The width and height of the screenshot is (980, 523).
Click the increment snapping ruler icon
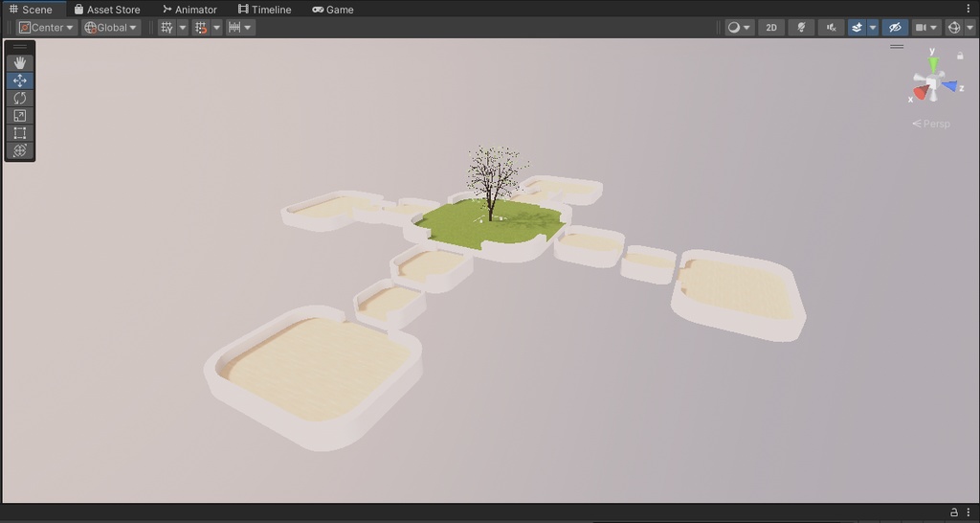234,28
